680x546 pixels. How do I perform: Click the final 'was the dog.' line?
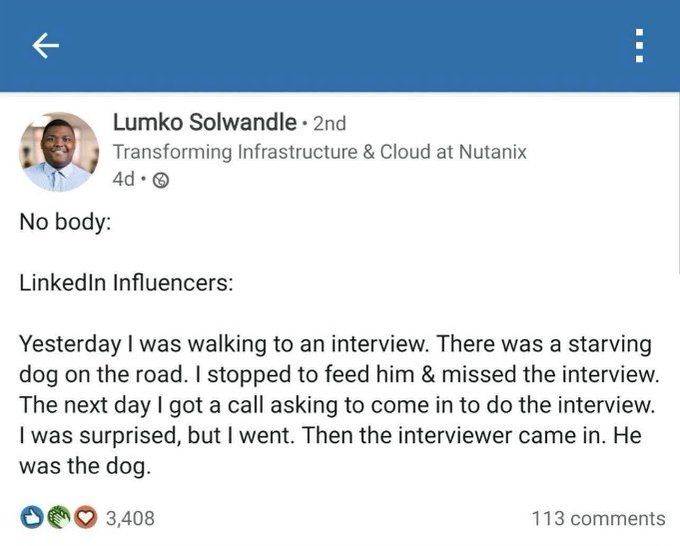pos(85,467)
